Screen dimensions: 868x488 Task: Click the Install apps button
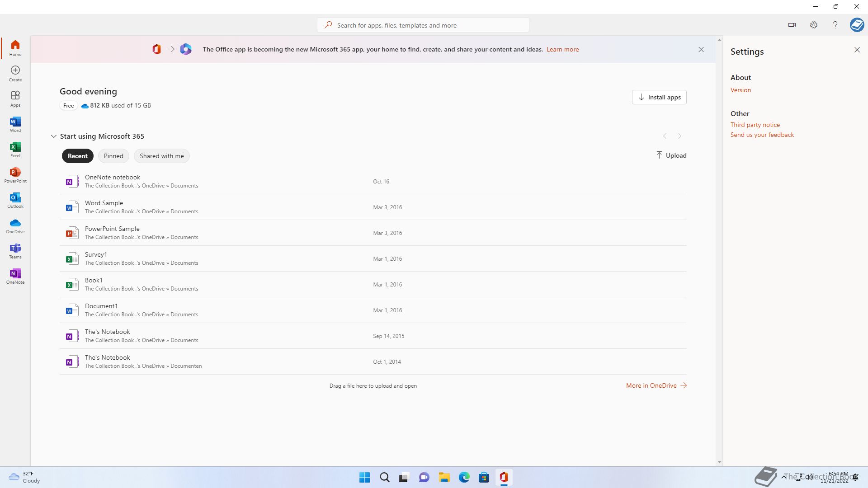pyautogui.click(x=659, y=97)
